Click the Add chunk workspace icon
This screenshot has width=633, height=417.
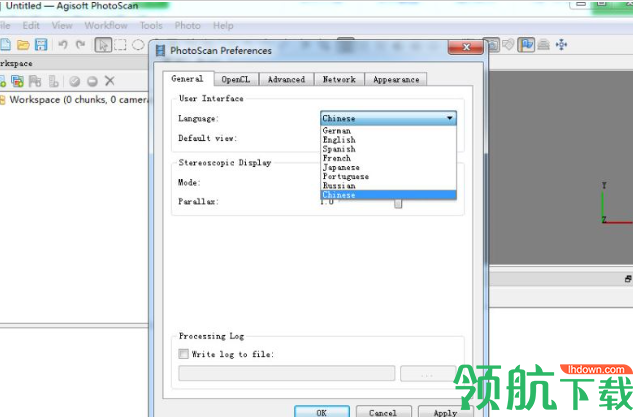[2, 81]
